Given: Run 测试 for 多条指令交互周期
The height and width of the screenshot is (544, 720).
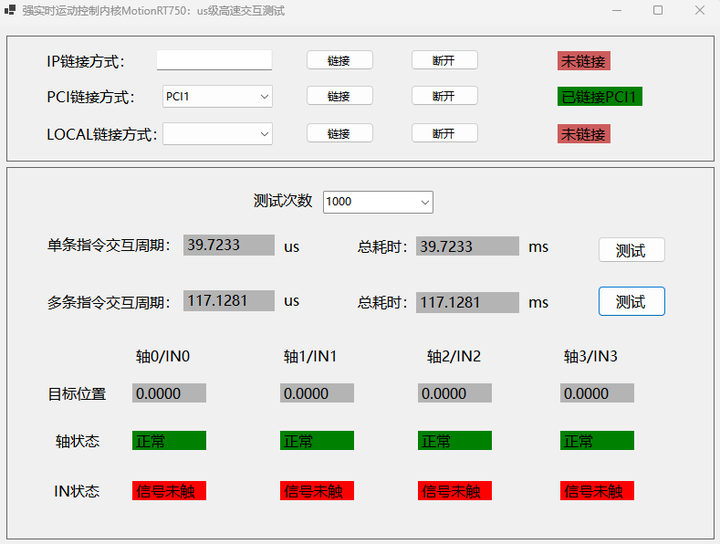Looking at the screenshot, I should coord(631,301).
